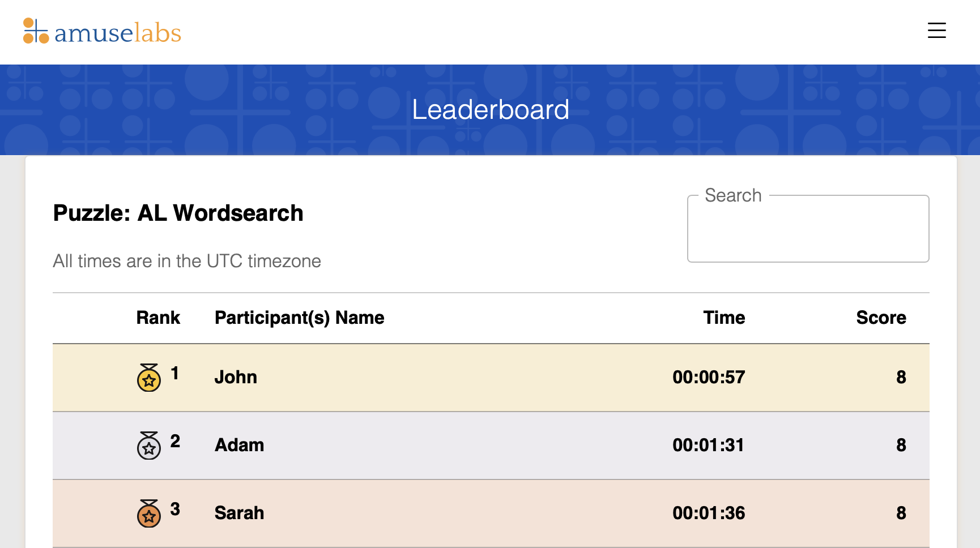Viewport: 980px width, 548px height.
Task: Click the bronze medal icon for rank 3
Action: point(149,513)
